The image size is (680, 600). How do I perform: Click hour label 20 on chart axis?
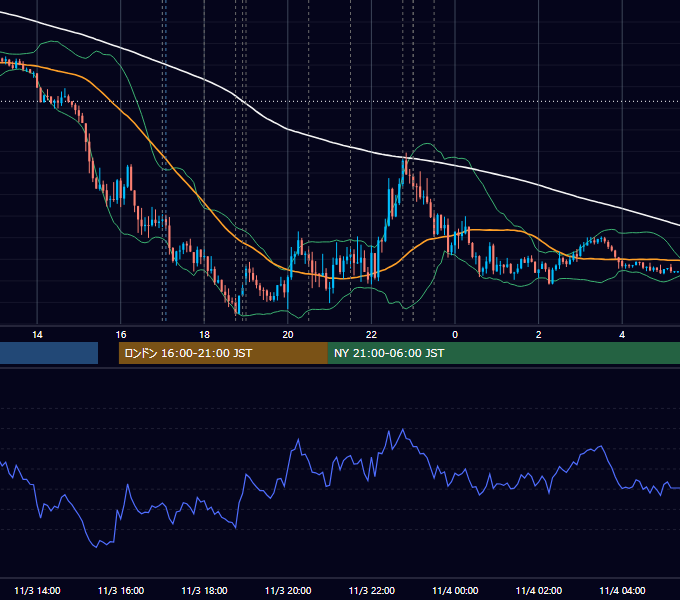[x=288, y=335]
